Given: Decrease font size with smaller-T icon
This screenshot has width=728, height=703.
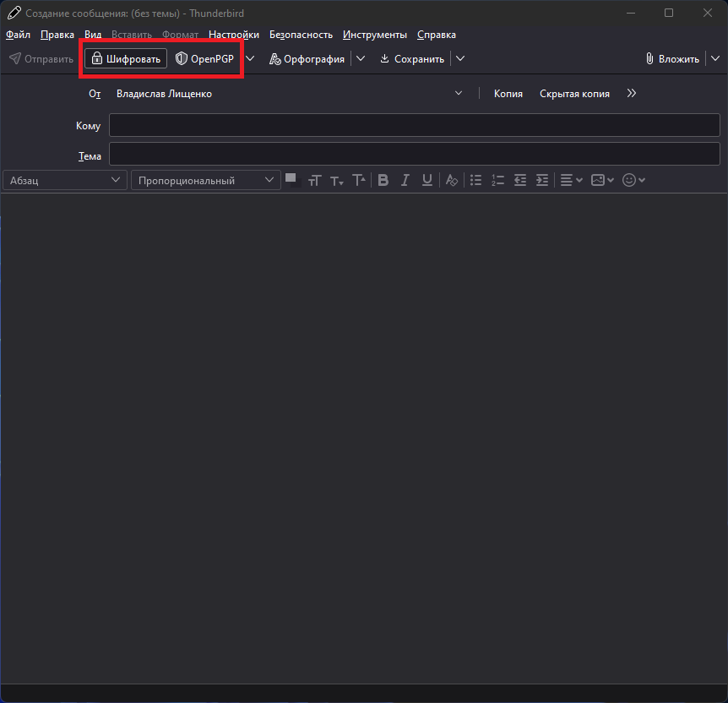Looking at the screenshot, I should tap(337, 180).
